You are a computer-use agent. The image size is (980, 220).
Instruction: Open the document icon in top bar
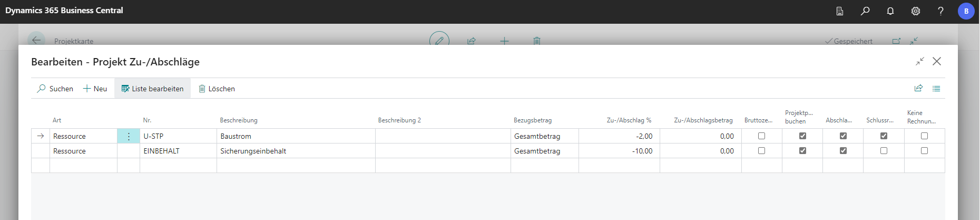tap(840, 11)
